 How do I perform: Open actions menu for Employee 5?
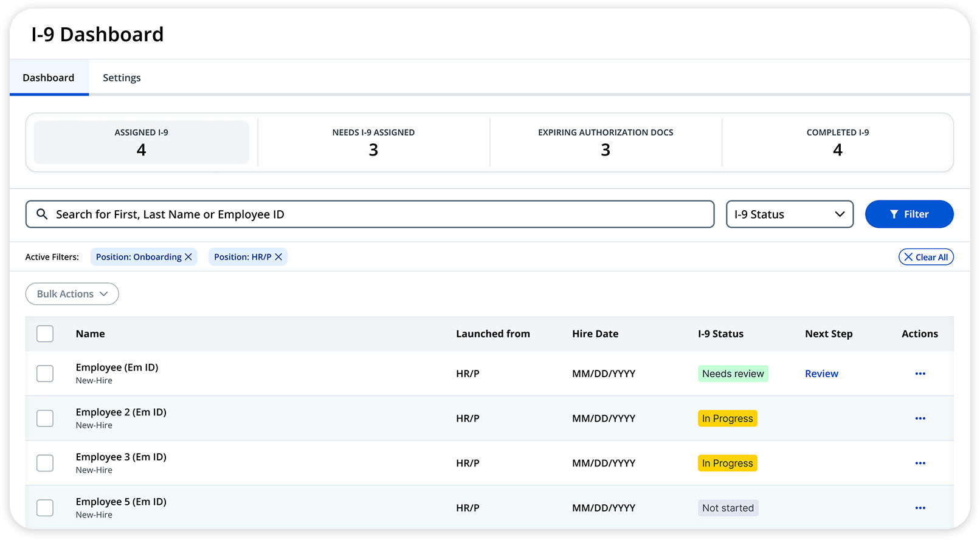[920, 508]
